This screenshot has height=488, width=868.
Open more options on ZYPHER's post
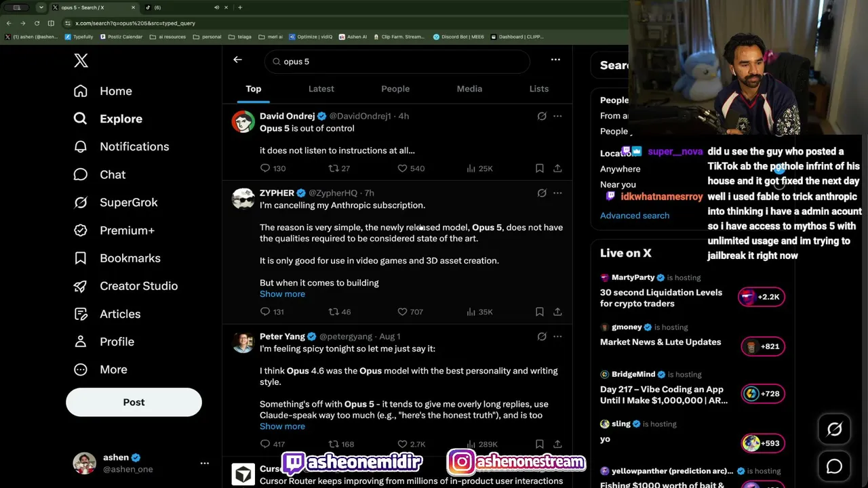pyautogui.click(x=557, y=193)
